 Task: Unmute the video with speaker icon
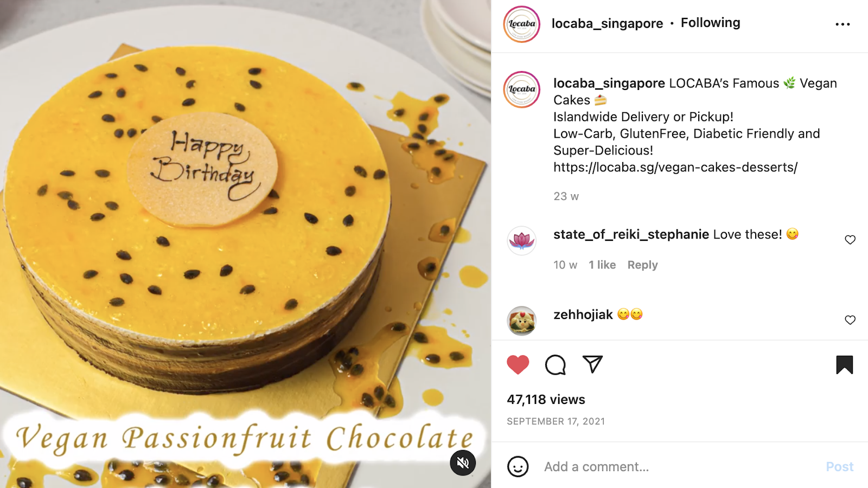pyautogui.click(x=463, y=463)
